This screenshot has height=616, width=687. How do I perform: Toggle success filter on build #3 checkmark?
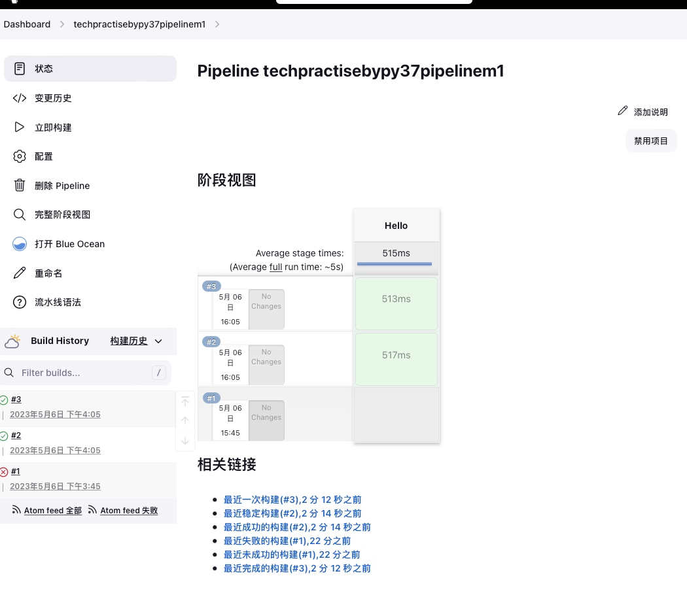[5, 400]
